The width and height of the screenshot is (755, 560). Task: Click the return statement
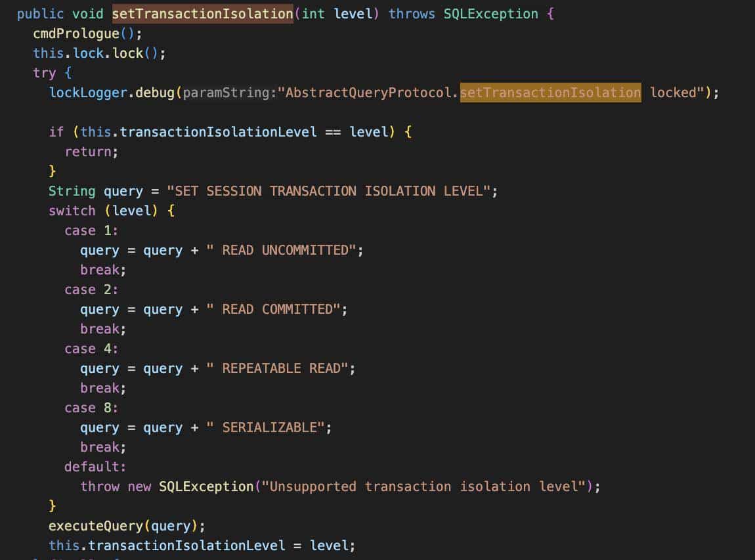[x=91, y=152]
